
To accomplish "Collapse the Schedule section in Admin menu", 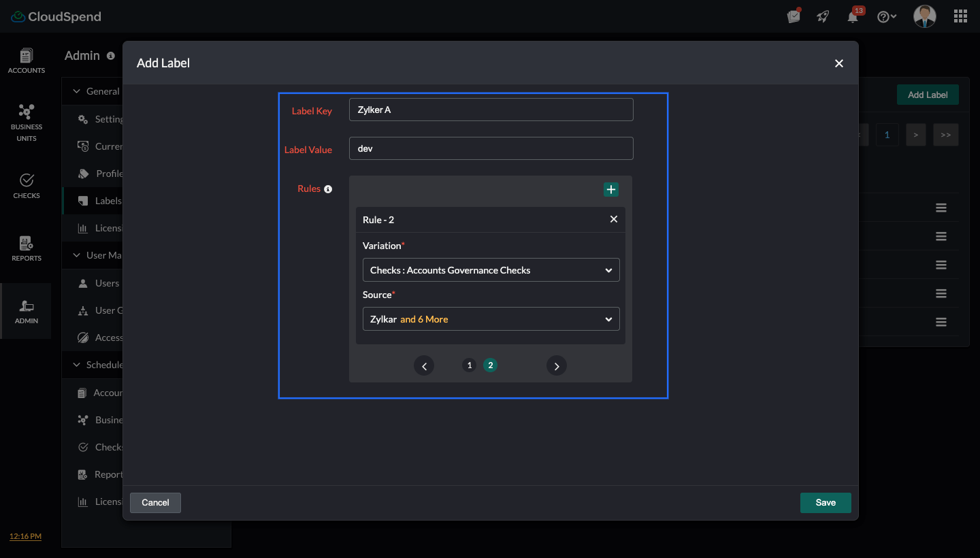I will 76,365.
